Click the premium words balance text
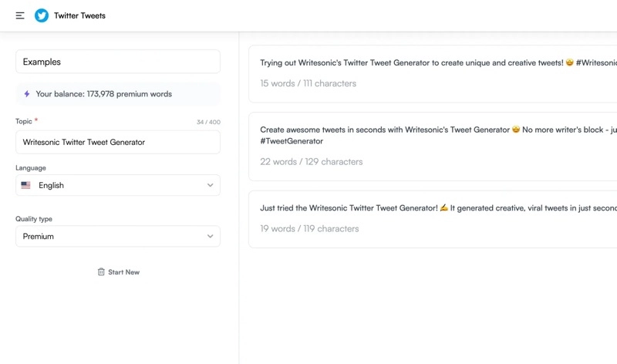617x364 pixels. click(103, 94)
